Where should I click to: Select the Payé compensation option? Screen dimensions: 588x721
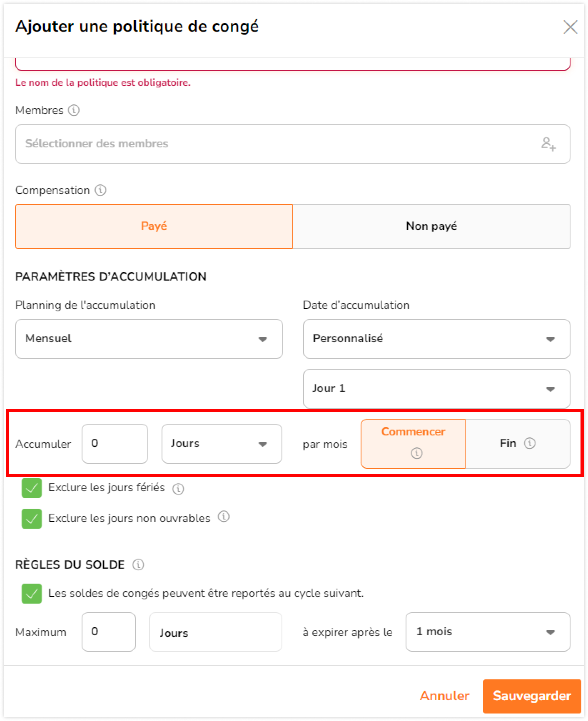click(154, 226)
